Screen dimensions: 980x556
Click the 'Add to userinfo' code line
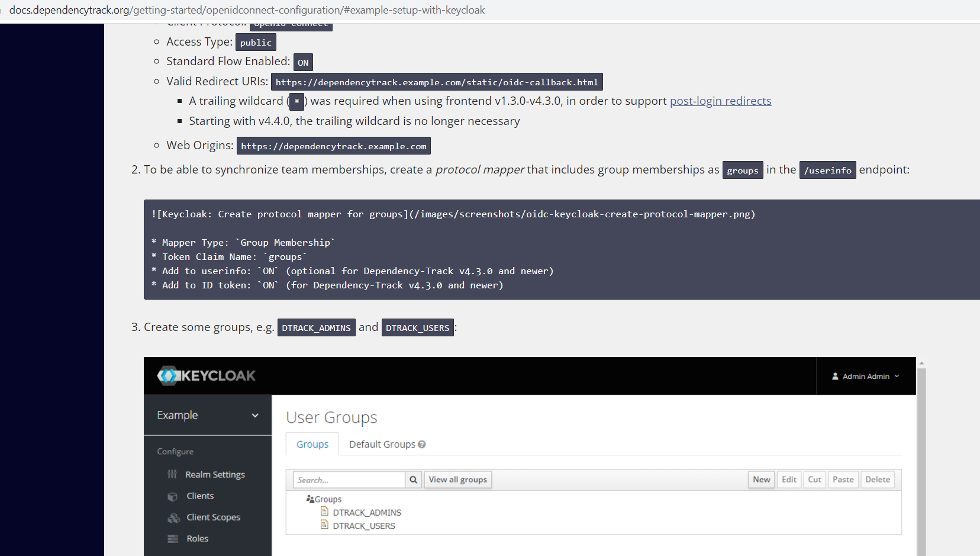[x=353, y=271]
